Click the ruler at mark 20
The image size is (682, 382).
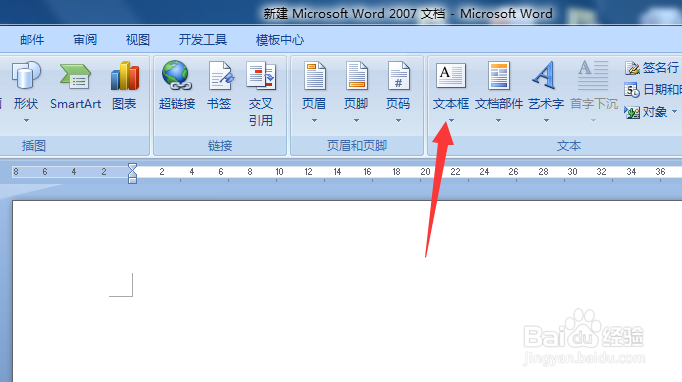425,172
